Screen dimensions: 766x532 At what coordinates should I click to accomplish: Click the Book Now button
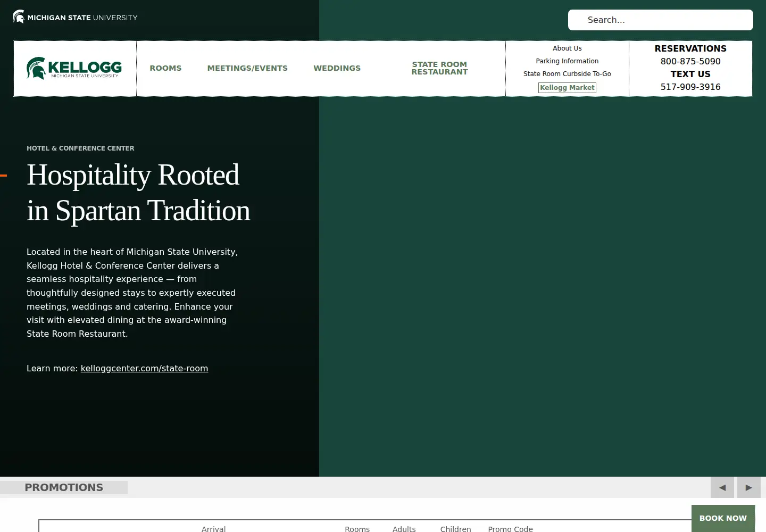pyautogui.click(x=723, y=518)
